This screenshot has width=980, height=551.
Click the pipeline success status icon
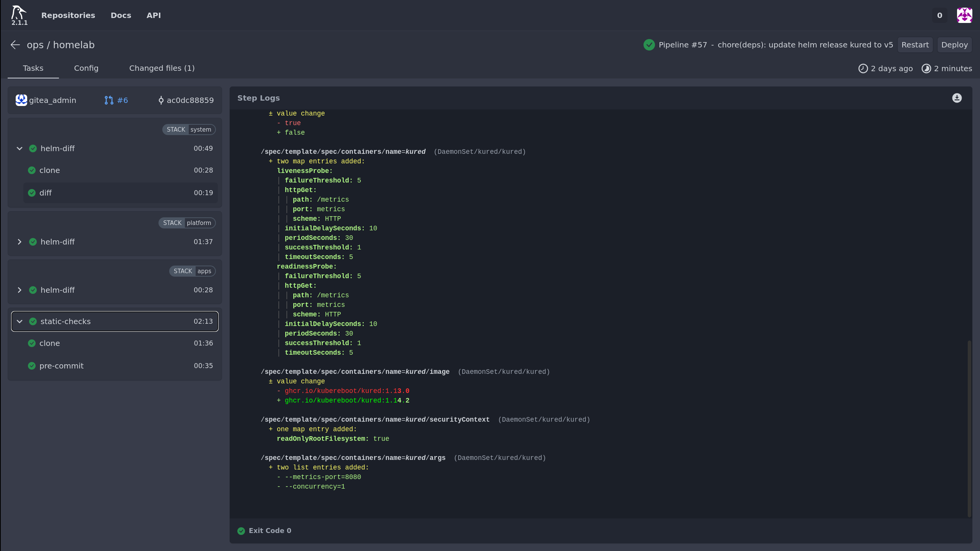(649, 45)
